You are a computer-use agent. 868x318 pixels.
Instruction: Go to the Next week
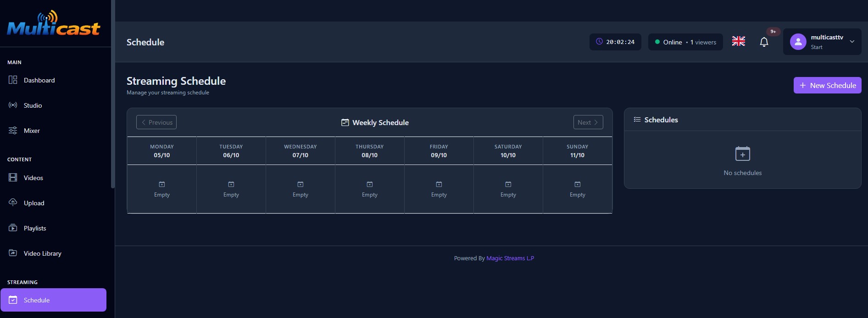(x=588, y=122)
